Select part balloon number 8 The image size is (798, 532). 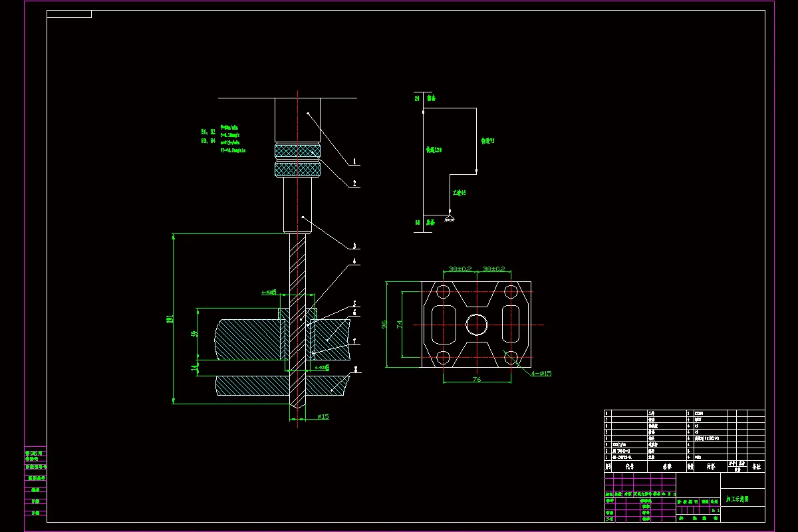[356, 368]
